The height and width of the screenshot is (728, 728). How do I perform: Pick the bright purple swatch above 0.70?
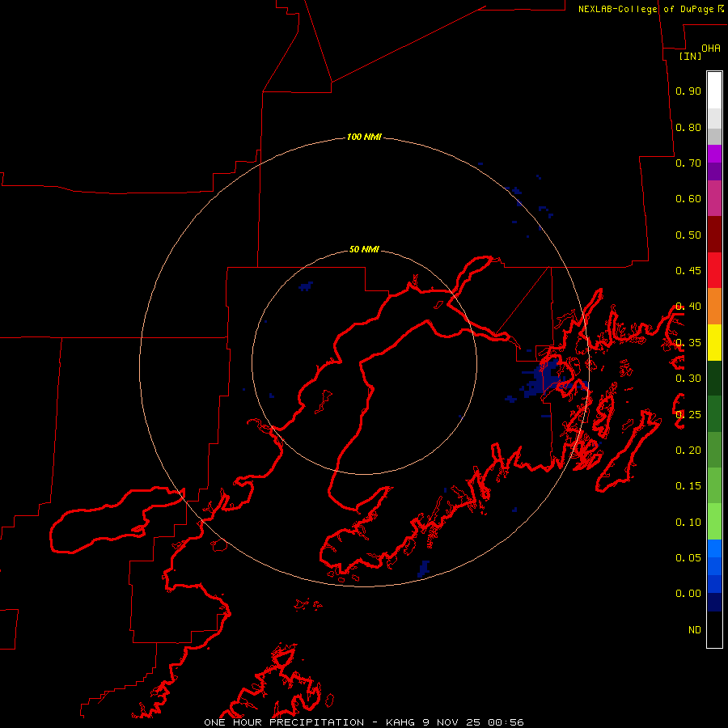click(714, 154)
